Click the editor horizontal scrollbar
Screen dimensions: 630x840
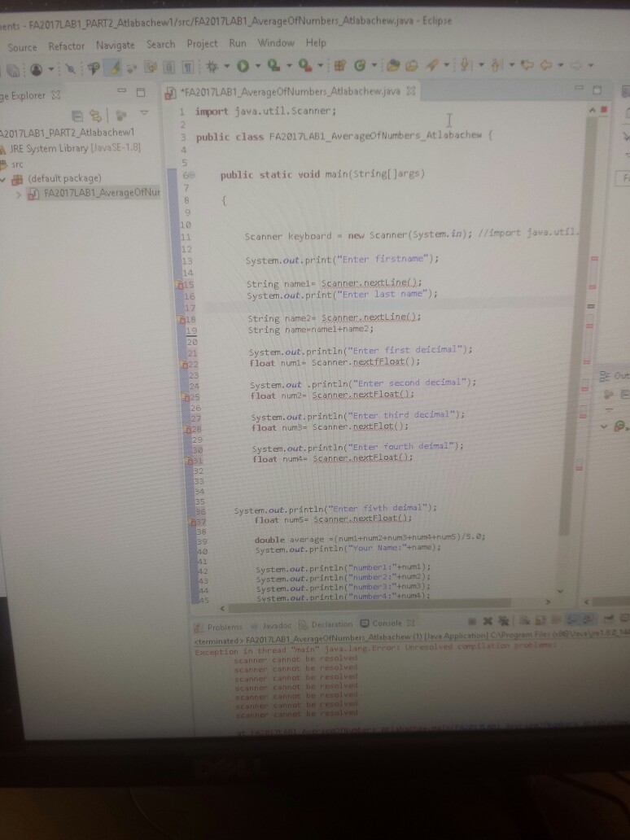[370, 605]
